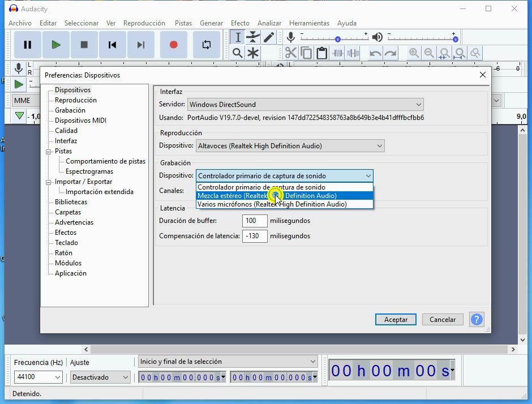This screenshot has width=532, height=404.
Task: Click the Copy icon
Action: [x=306, y=53]
